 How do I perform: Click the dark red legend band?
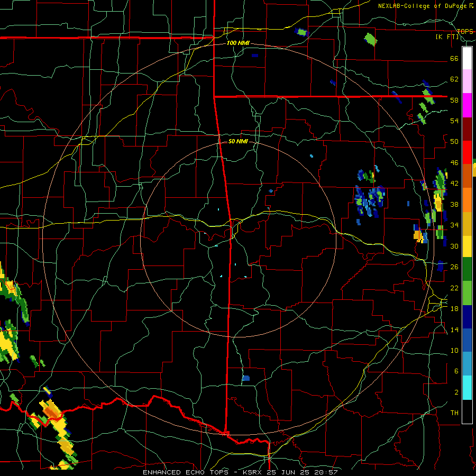click(467, 129)
